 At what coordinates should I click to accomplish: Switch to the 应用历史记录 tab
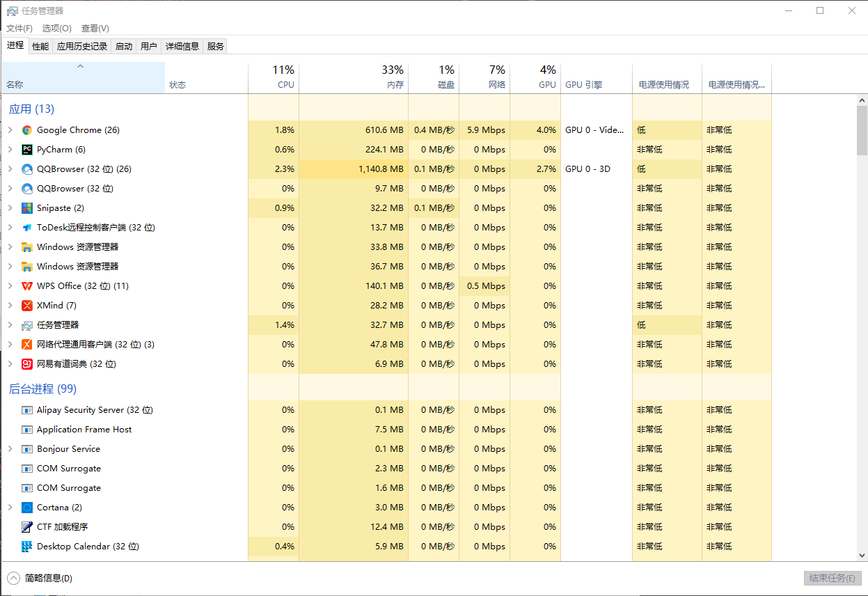coord(82,46)
